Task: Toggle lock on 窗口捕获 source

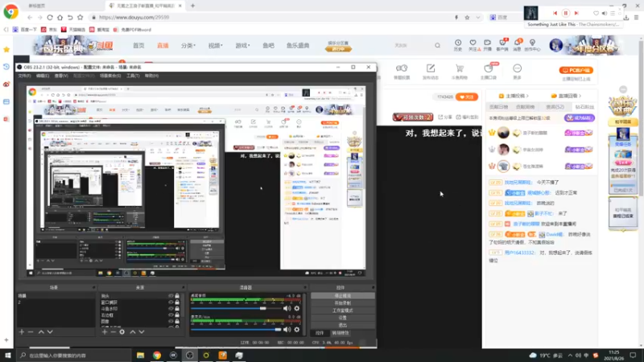Action: (x=177, y=302)
